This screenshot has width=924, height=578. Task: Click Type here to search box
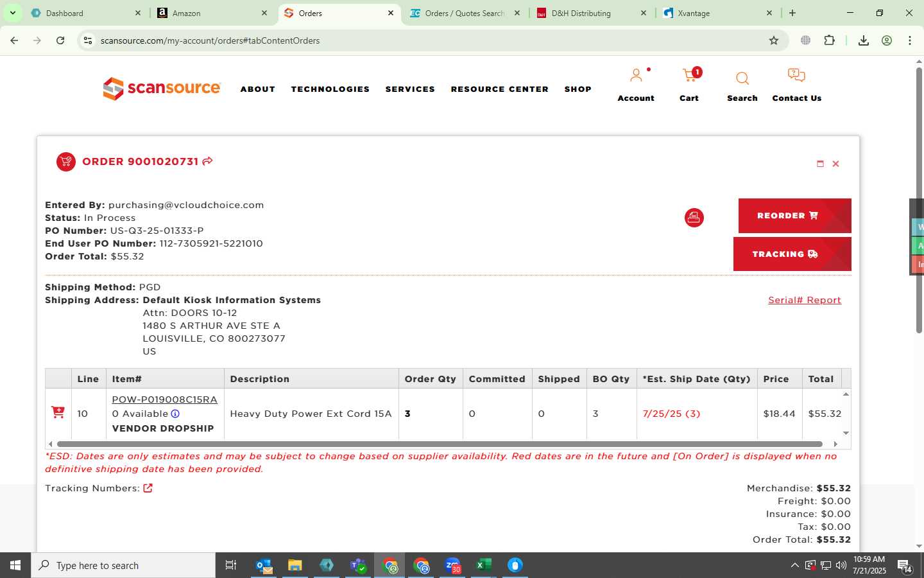point(123,565)
